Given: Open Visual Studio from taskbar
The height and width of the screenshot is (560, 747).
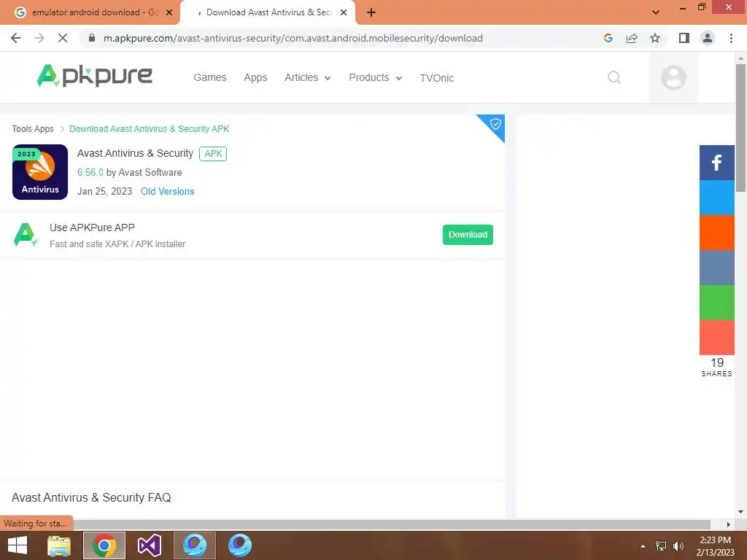Looking at the screenshot, I should (149, 545).
